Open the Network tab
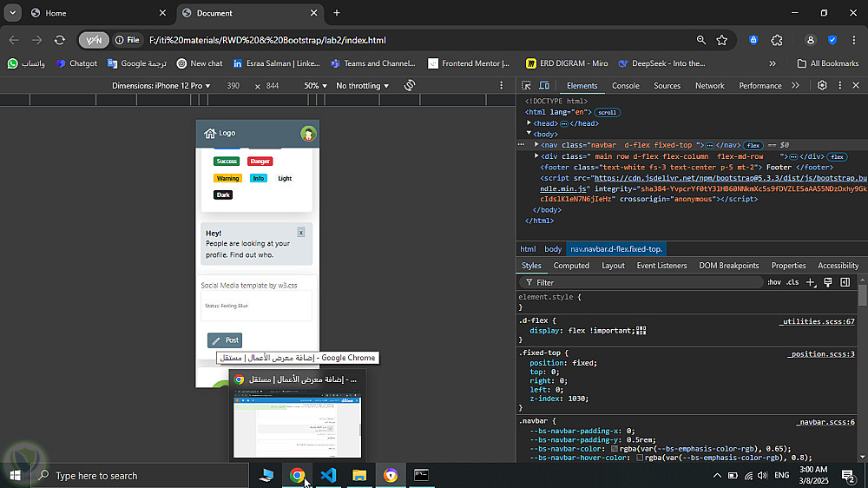Image resolution: width=868 pixels, height=488 pixels. click(710, 86)
